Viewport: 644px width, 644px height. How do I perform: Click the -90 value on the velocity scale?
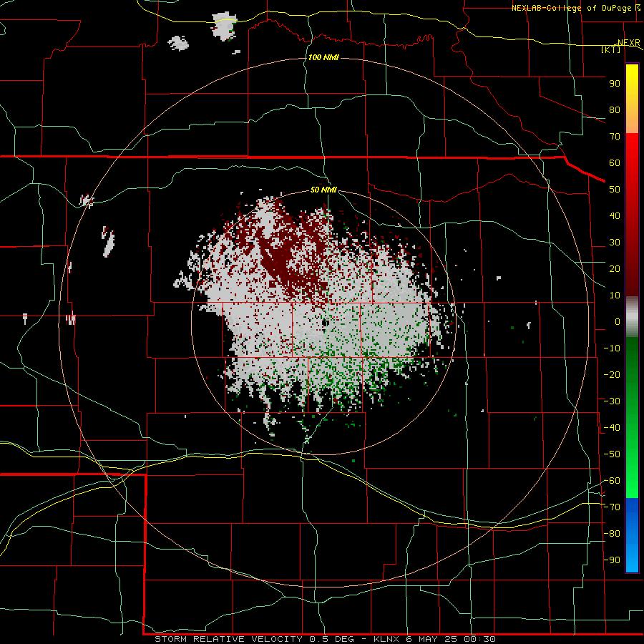612,560
